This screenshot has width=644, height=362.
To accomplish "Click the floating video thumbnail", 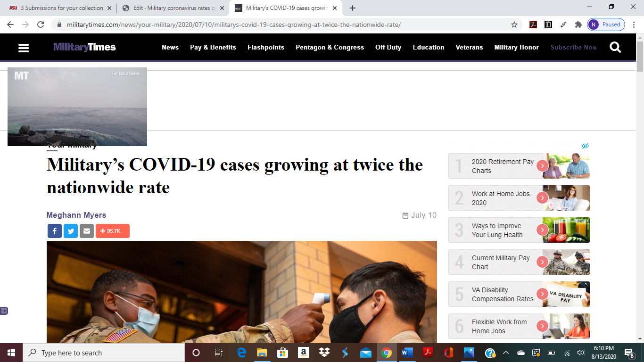I will [x=77, y=107].
